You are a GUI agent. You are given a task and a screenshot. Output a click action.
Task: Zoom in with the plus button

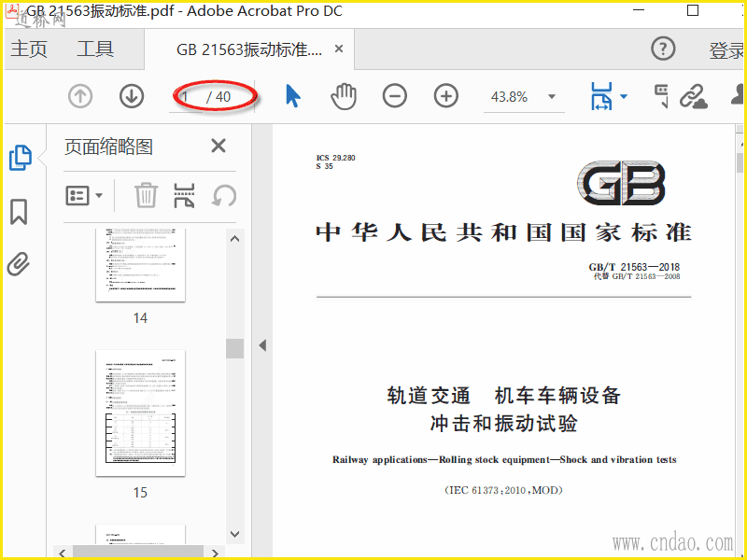(x=446, y=96)
